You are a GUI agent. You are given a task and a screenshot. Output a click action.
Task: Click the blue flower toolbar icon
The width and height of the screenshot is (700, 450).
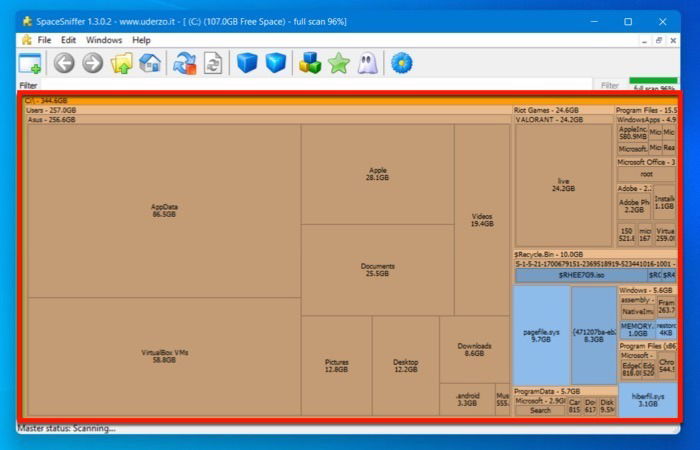(x=401, y=63)
